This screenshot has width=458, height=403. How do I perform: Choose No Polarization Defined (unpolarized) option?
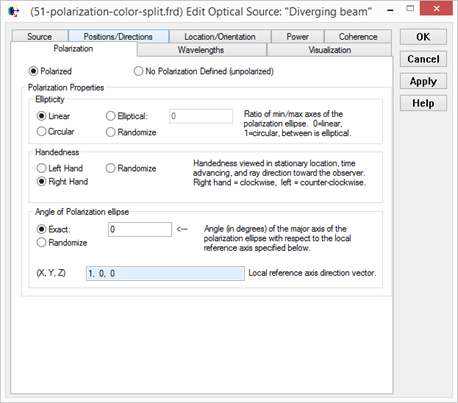[x=203, y=71]
